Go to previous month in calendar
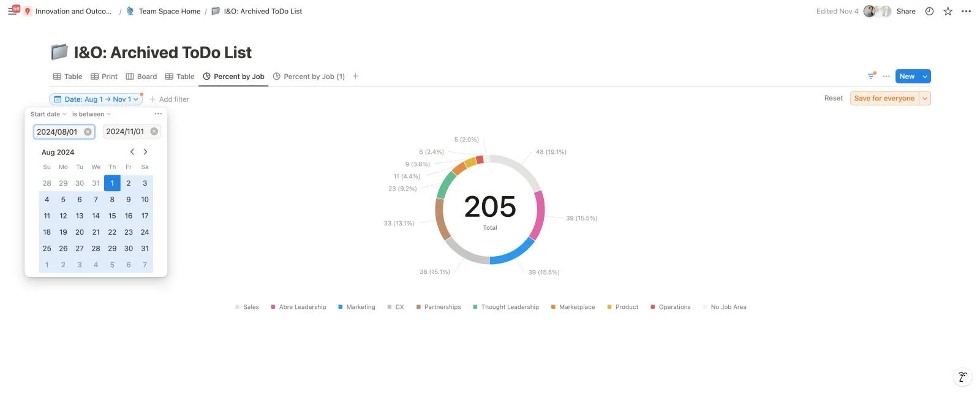980x394 pixels. [x=132, y=152]
